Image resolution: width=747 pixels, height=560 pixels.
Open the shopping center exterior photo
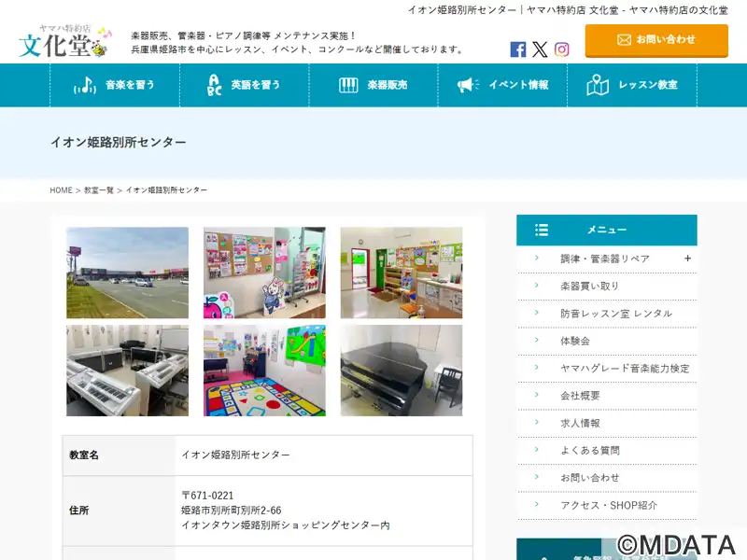pyautogui.click(x=127, y=273)
